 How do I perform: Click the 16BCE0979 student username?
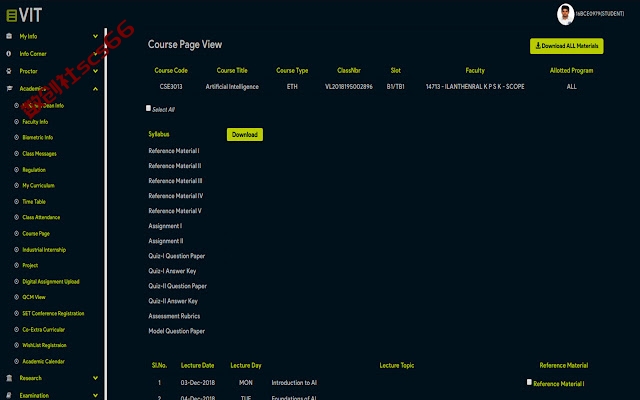click(600, 13)
